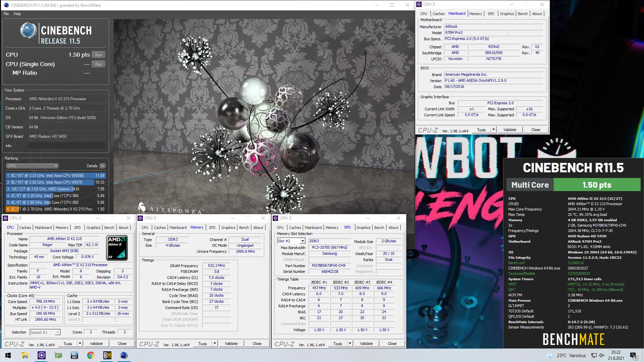Click the Core Speed 798.24 MHz value
This screenshot has height=362, width=644.
[x=45, y=302]
